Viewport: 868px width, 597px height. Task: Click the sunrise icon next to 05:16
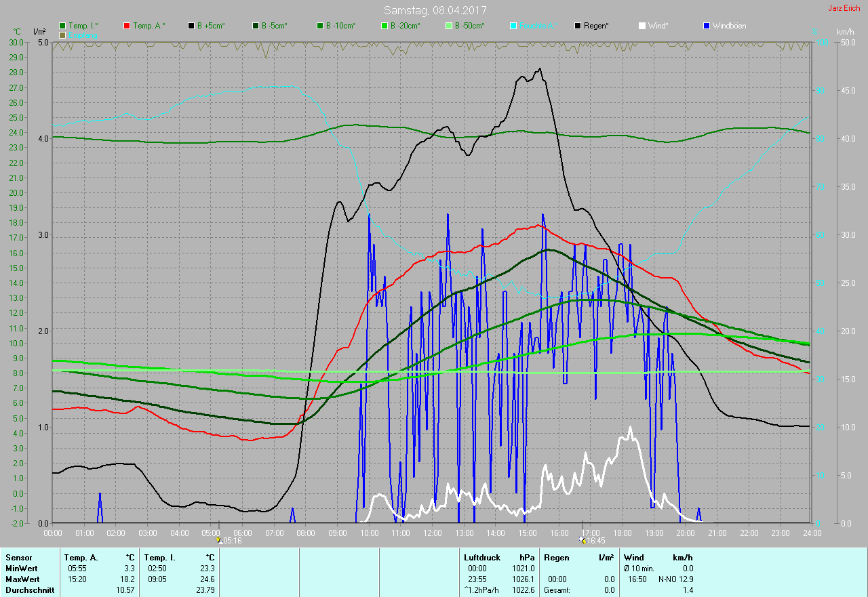point(218,540)
